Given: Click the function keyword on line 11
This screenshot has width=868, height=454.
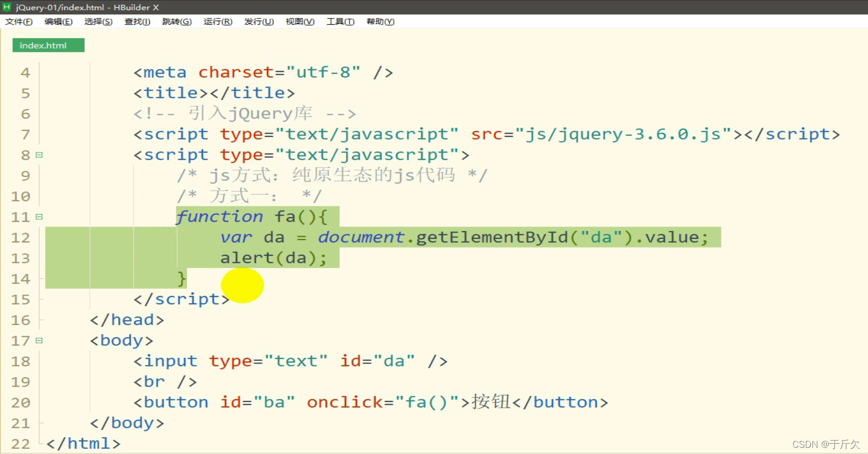Looking at the screenshot, I should pos(220,216).
